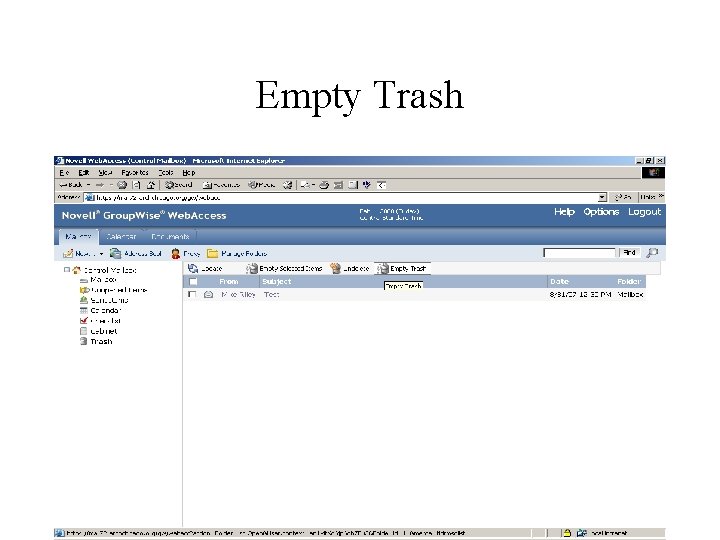Click the Empty Trash toolbar icon
This screenshot has height=540, width=720.
click(382, 269)
